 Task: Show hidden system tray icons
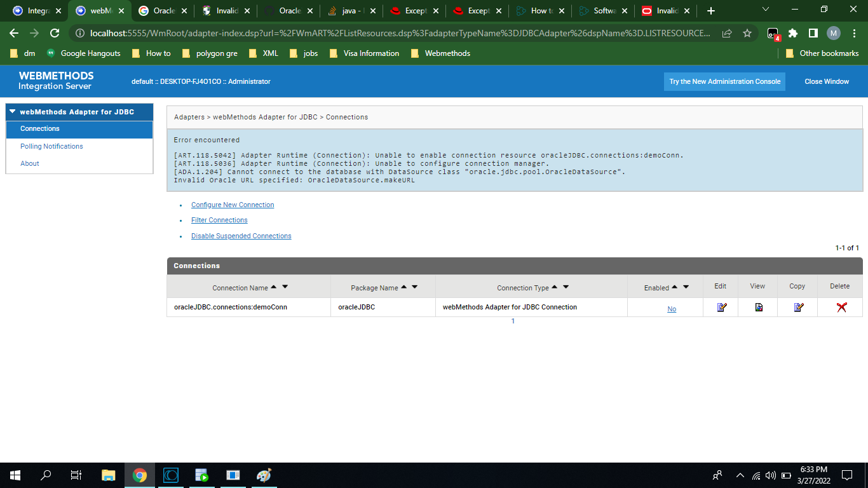(x=740, y=475)
